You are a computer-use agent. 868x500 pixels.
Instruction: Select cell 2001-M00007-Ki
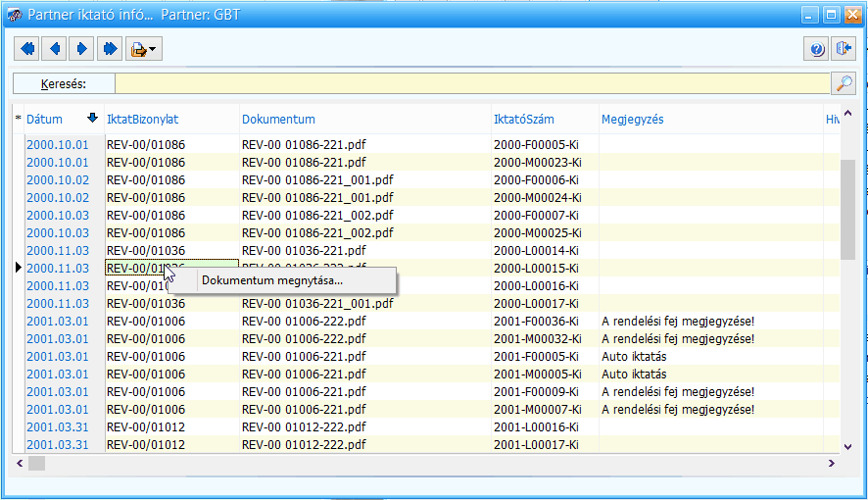(x=538, y=410)
